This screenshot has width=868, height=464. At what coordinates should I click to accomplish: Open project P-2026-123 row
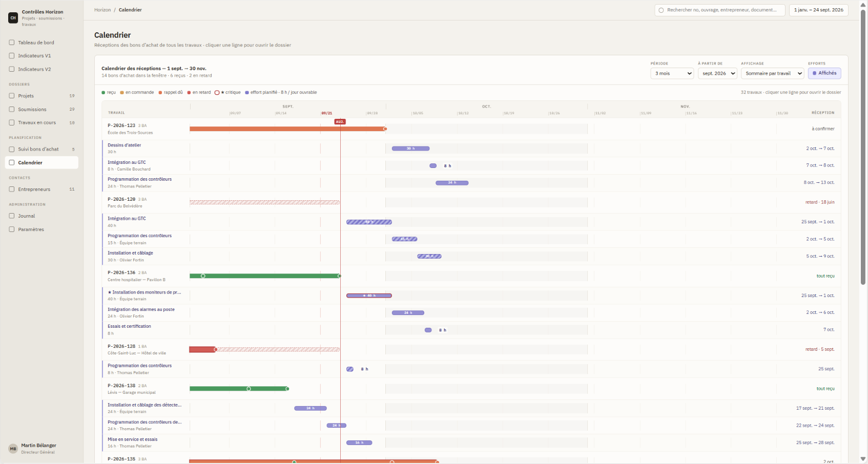tap(471, 129)
